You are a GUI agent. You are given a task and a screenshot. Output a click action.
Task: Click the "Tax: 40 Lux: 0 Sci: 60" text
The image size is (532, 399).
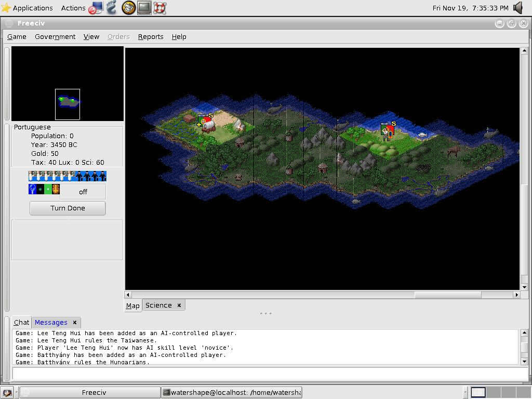point(68,163)
